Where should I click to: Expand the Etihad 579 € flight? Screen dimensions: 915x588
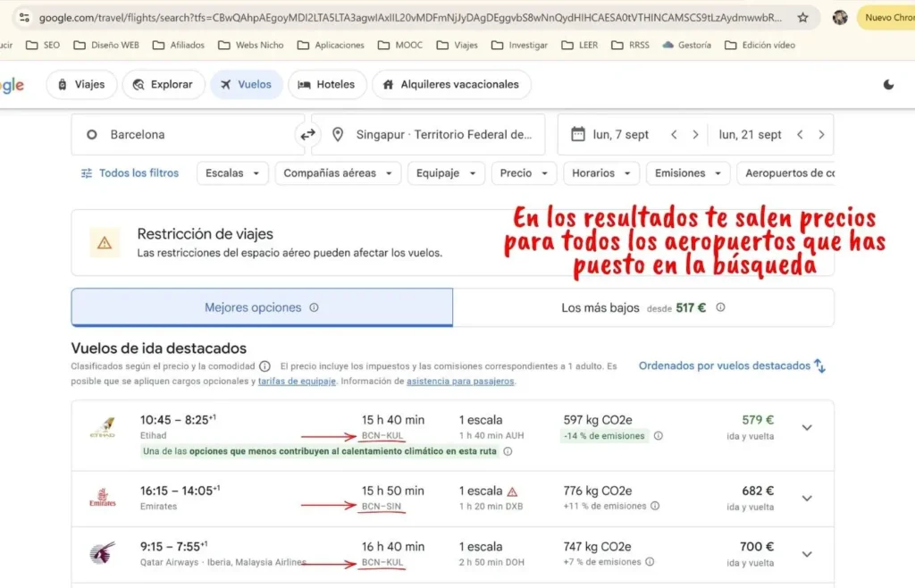[x=807, y=427]
